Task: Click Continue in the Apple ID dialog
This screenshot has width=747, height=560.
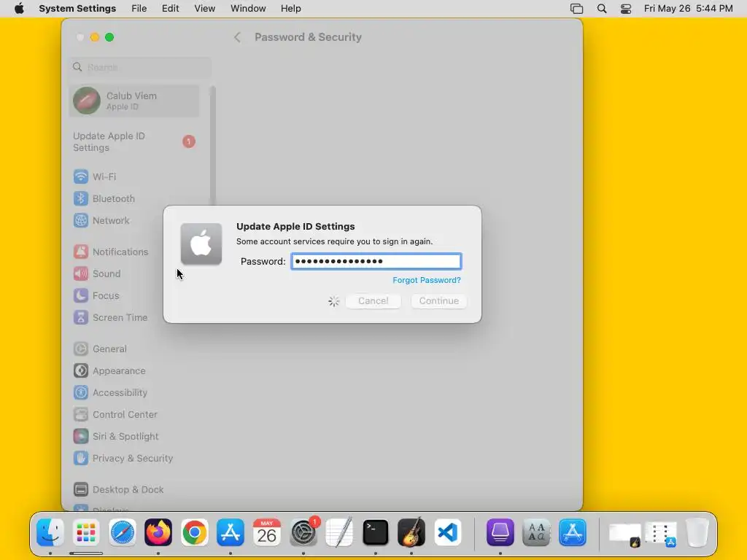Action: point(438,301)
